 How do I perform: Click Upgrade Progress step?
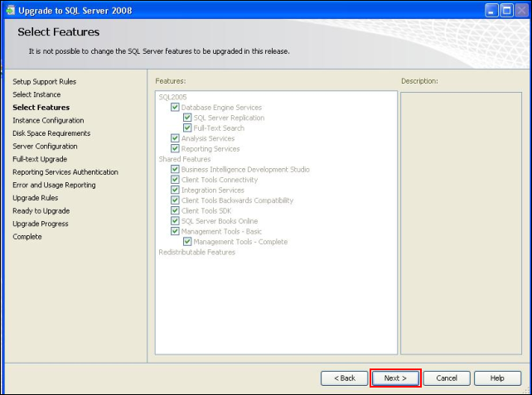pyautogui.click(x=41, y=224)
